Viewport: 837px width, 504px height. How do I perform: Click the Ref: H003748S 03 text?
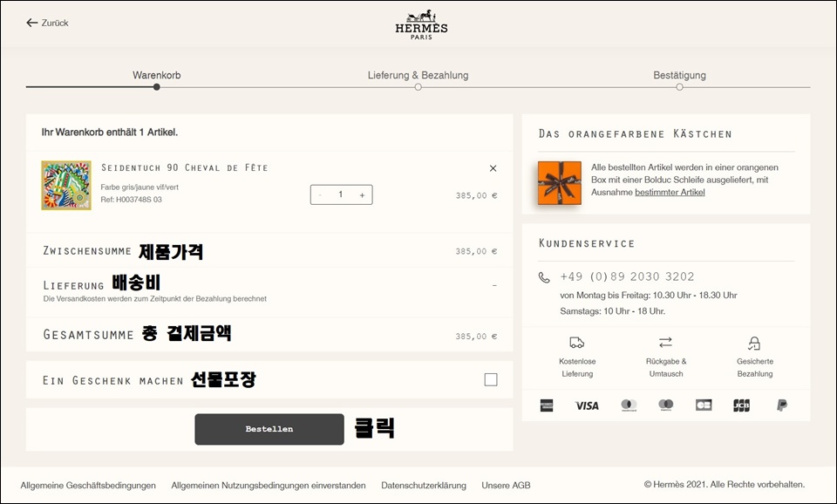132,200
